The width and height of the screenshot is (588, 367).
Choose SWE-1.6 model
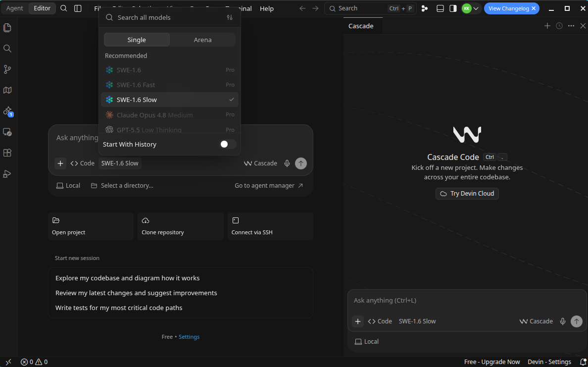pos(169,70)
